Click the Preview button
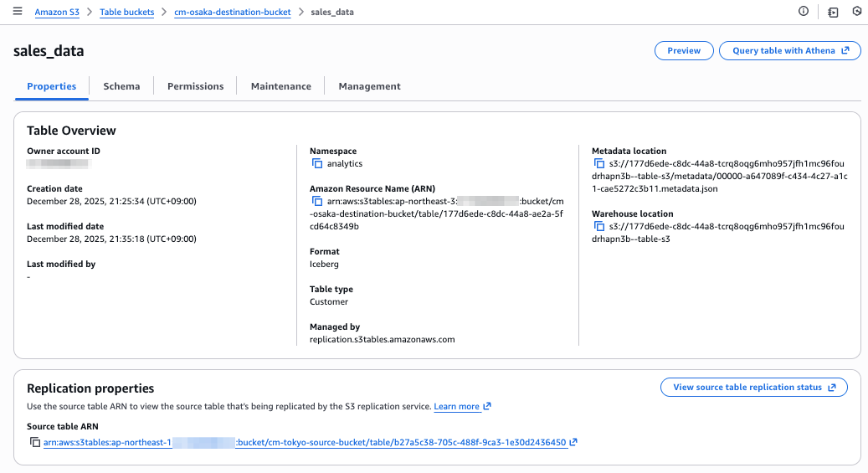Image resolution: width=868 pixels, height=473 pixels. coord(684,50)
